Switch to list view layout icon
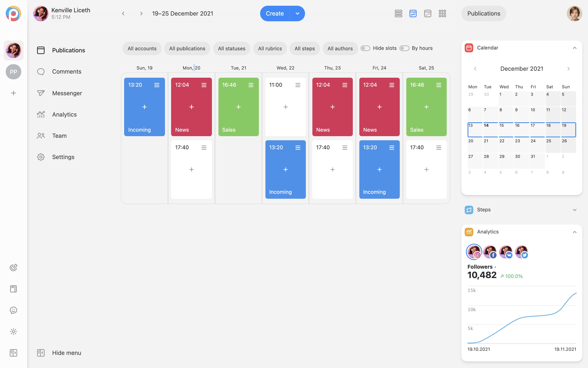 point(399,13)
